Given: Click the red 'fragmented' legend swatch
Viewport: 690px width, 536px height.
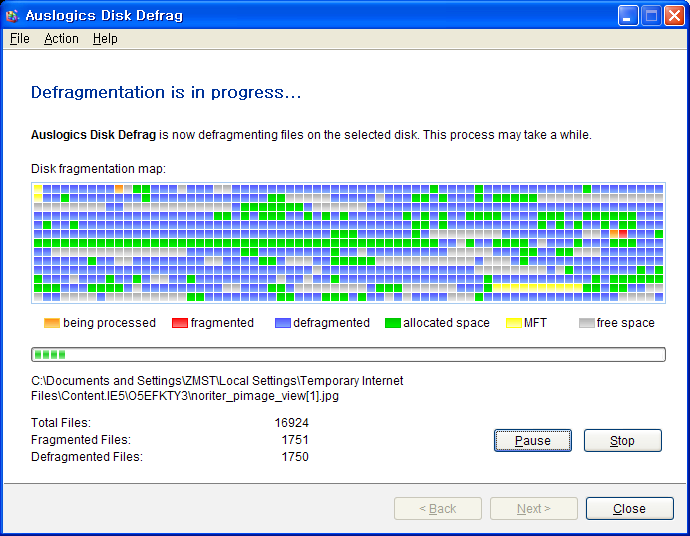Looking at the screenshot, I should (x=180, y=323).
